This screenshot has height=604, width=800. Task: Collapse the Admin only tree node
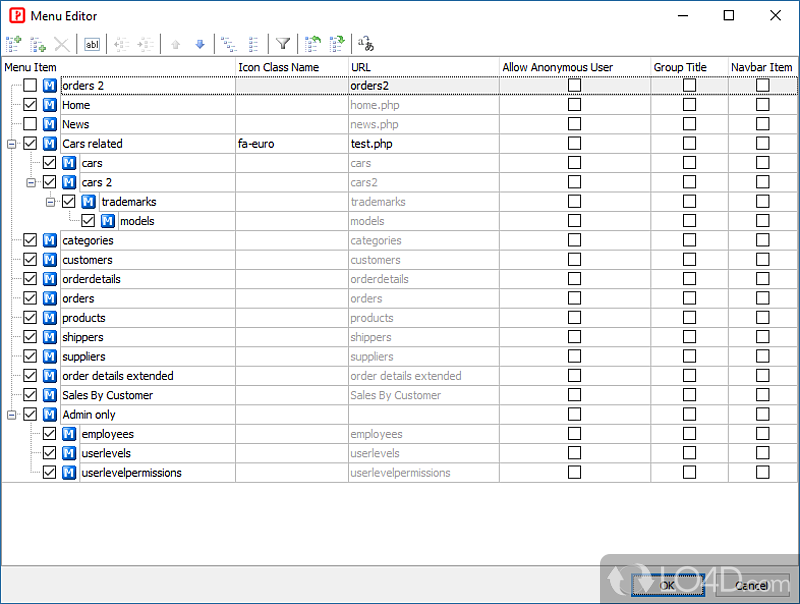pos(11,415)
